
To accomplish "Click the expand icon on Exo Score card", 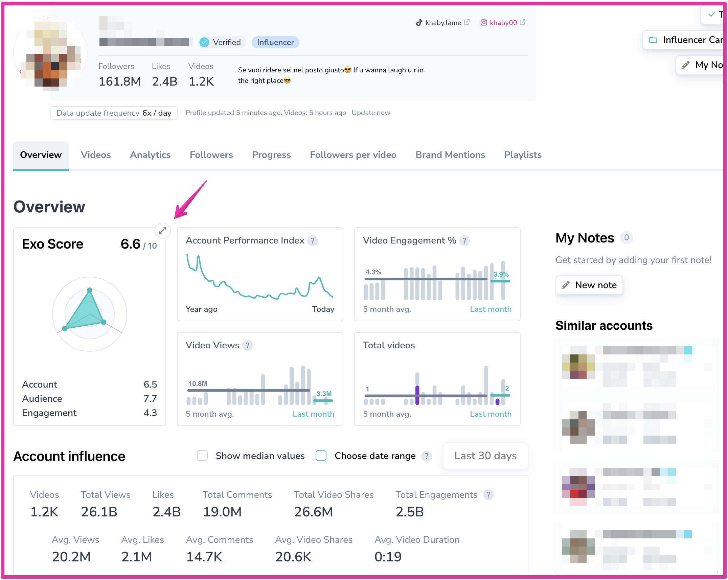I will coord(163,231).
